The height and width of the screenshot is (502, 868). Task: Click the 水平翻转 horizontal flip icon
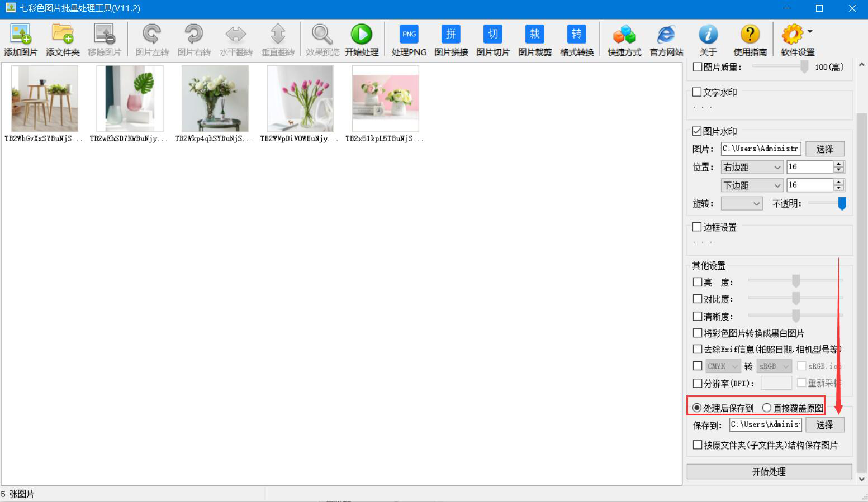click(236, 34)
